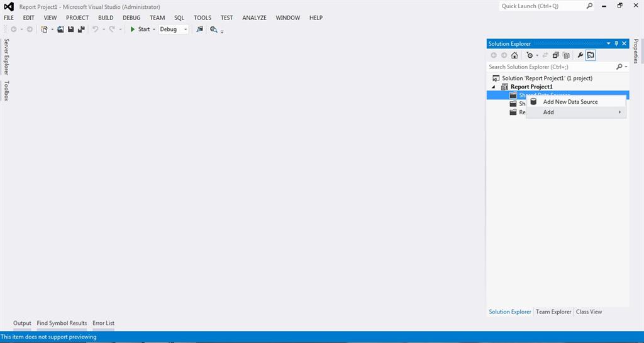This screenshot has width=644, height=343.
Task: Save the current item with Save icon
Action: (x=70, y=30)
